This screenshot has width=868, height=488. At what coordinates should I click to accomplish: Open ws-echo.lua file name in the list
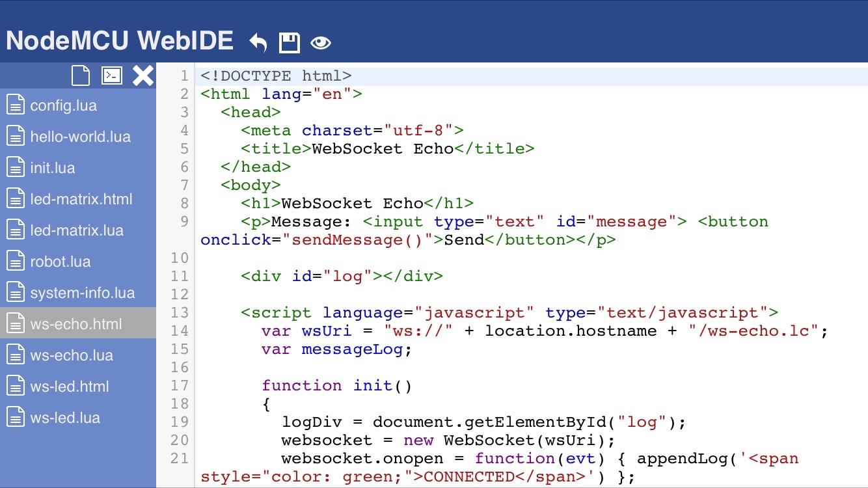[x=72, y=355]
